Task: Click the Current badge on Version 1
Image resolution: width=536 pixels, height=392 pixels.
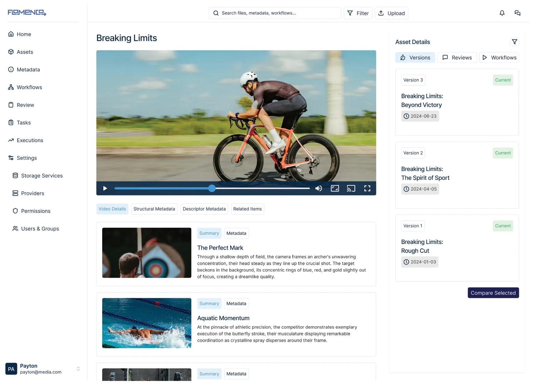Action: [x=503, y=226]
